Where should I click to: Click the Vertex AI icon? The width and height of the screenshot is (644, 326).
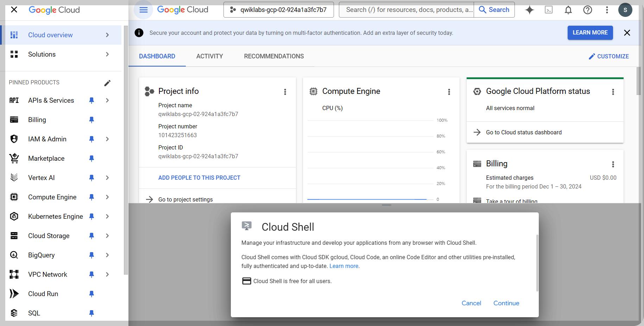14,178
